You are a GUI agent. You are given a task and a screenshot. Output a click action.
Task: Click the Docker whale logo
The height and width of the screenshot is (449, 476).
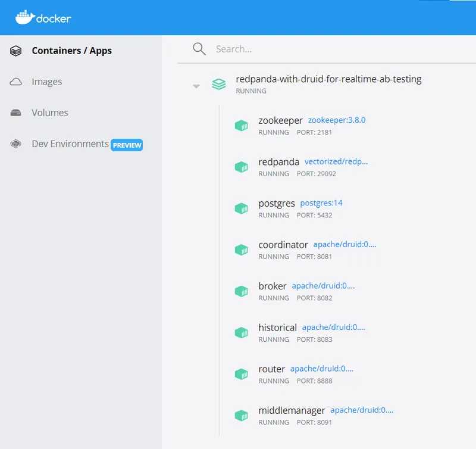tap(26, 18)
